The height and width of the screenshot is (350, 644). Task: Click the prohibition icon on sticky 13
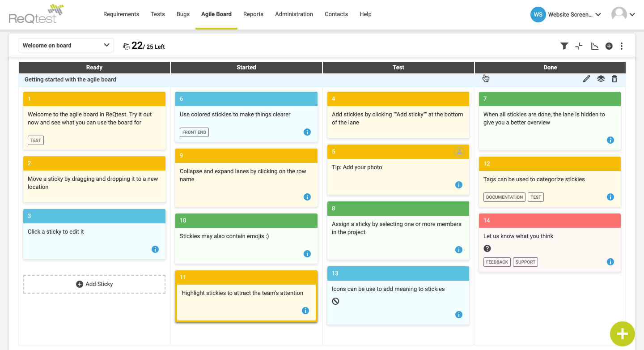336,301
